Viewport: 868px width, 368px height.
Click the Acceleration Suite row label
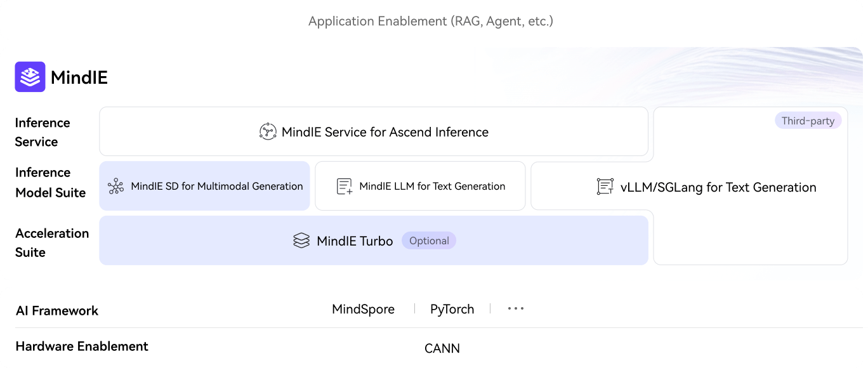pos(52,242)
